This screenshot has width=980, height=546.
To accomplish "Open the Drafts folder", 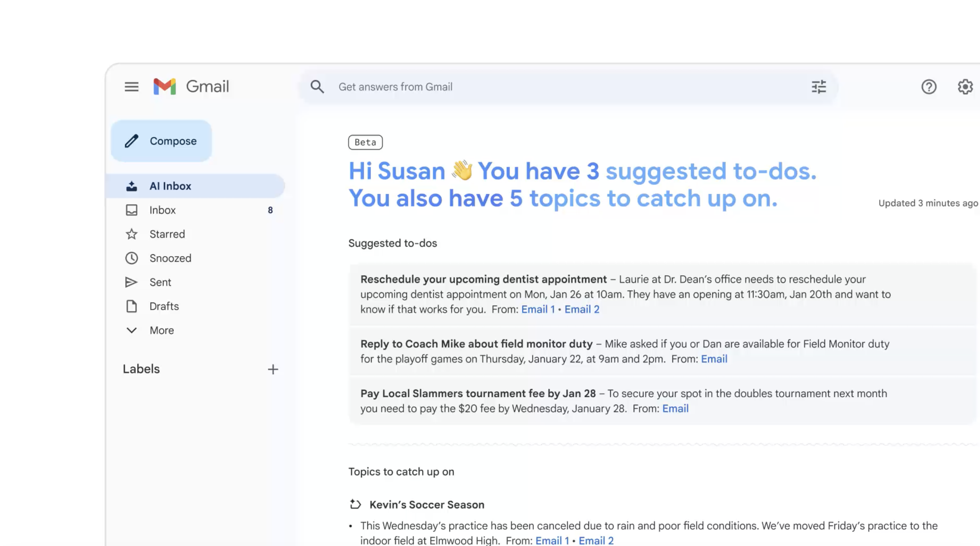I will pos(164,306).
